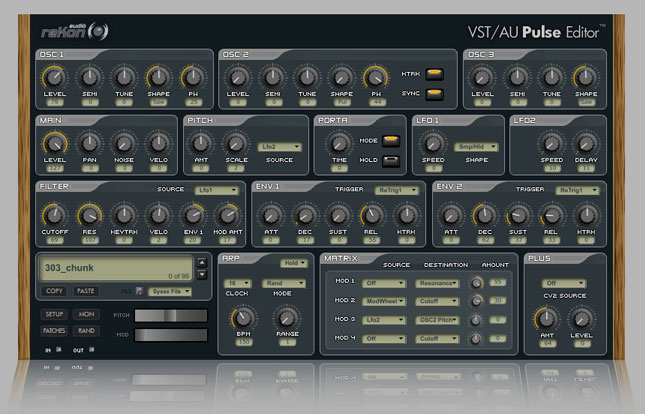
Task: Open the LFO 1 shape Smp/Hld dropdown
Action: [x=476, y=147]
